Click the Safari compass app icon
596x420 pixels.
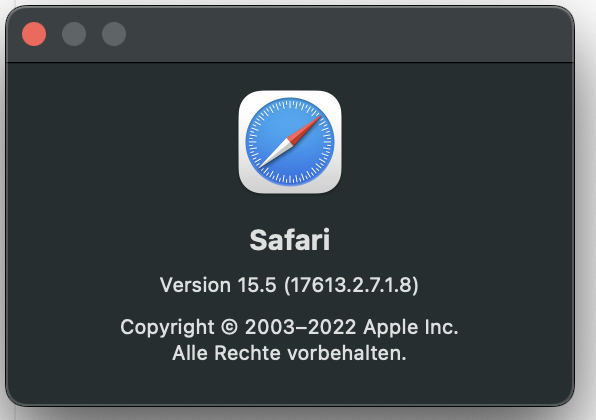point(290,142)
